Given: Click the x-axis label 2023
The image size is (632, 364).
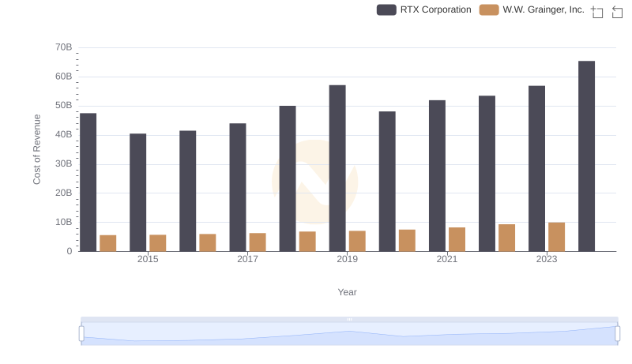Looking at the screenshot, I should (547, 259).
